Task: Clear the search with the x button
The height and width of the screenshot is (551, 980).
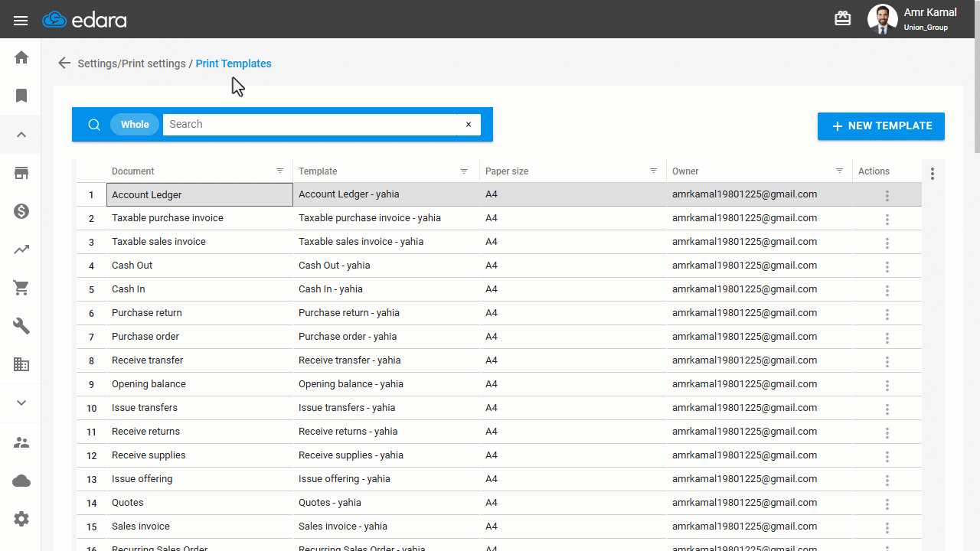Action: [x=469, y=125]
